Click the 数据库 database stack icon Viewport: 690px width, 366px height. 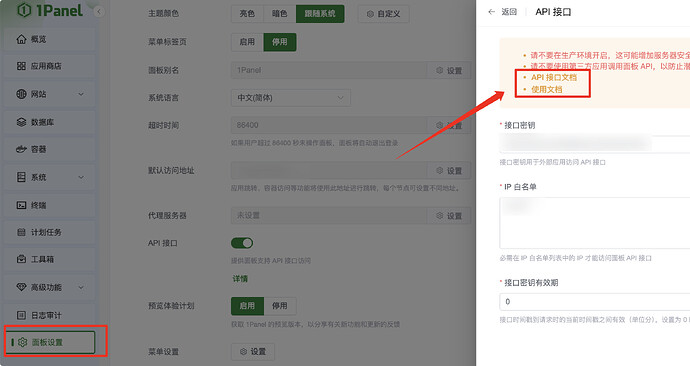click(x=21, y=122)
